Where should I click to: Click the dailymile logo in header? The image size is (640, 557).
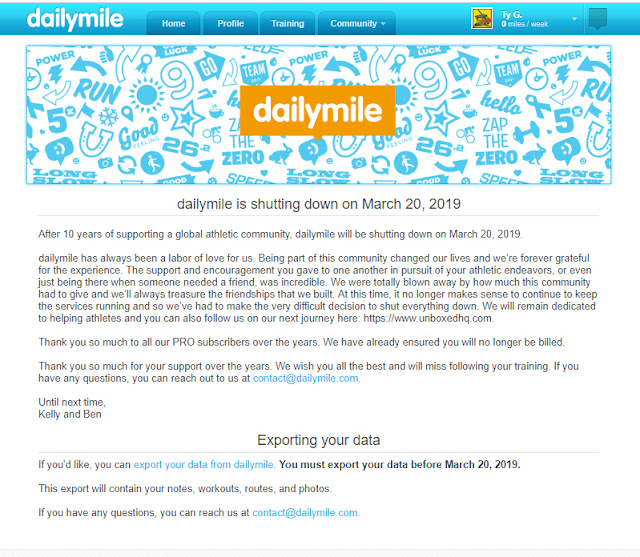pos(75,19)
